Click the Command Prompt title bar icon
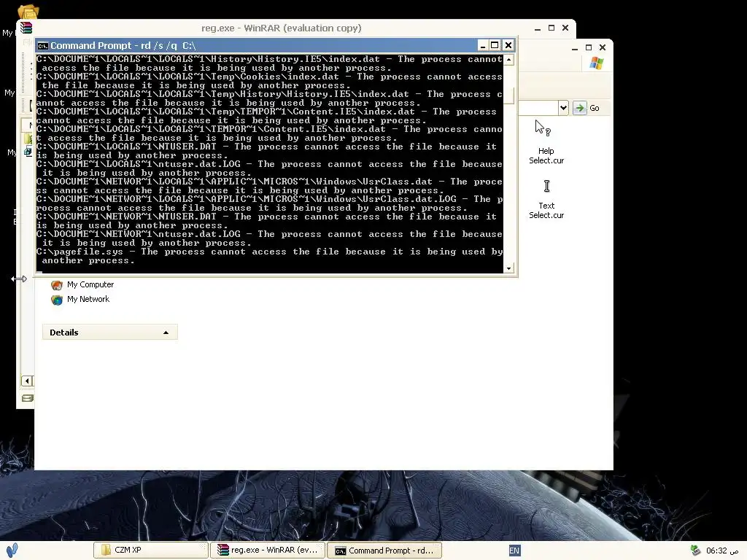 click(x=43, y=46)
